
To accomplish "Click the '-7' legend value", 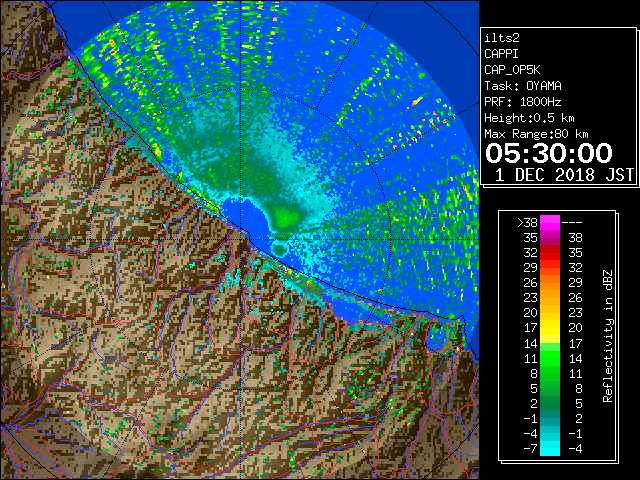I will (x=530, y=449).
